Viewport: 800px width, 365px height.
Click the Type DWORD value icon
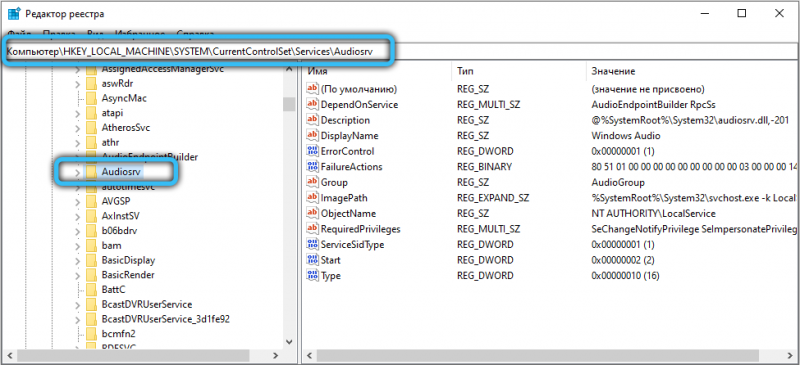pyautogui.click(x=312, y=276)
